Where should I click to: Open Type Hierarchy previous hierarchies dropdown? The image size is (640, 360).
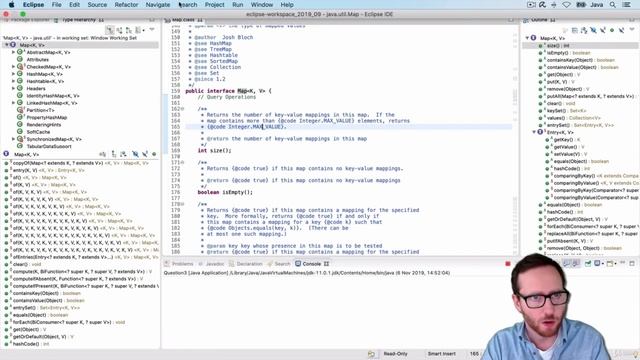click(x=143, y=30)
